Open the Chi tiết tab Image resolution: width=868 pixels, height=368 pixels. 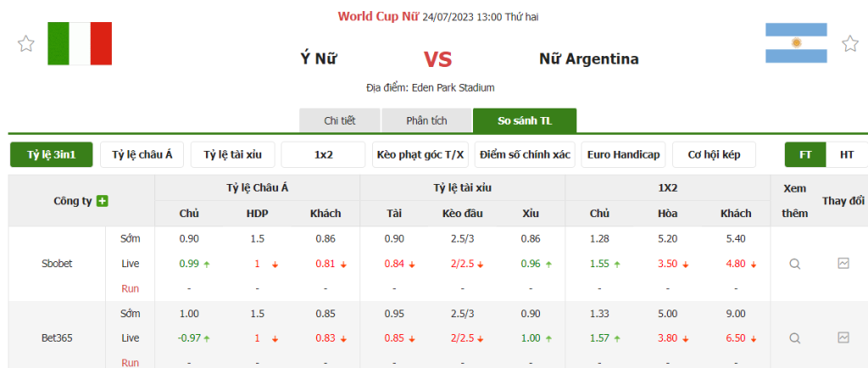(339, 120)
